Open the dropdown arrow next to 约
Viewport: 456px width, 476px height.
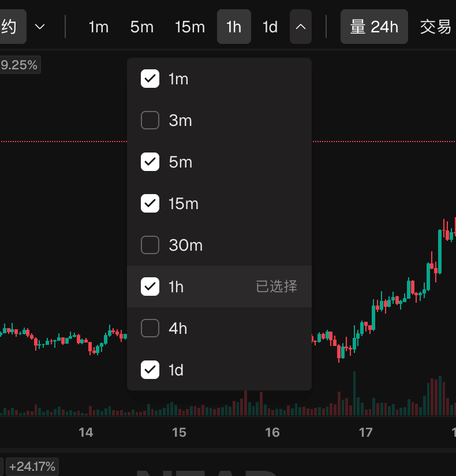(40, 27)
